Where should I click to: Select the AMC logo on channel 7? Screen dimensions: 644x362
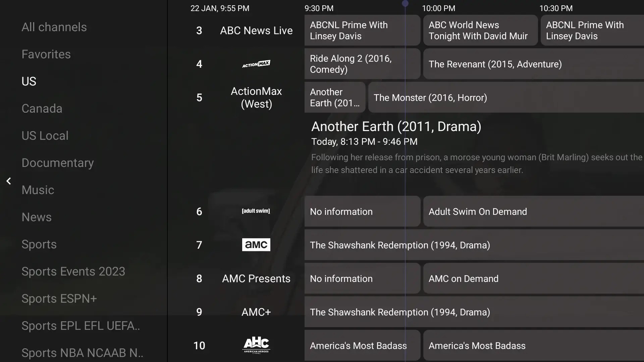pyautogui.click(x=256, y=245)
